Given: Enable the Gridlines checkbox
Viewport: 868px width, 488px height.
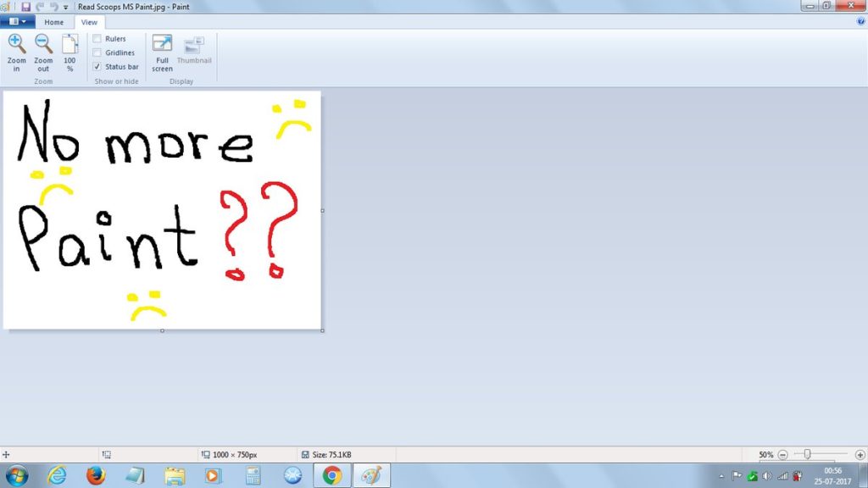Looking at the screenshot, I should click(x=97, y=53).
